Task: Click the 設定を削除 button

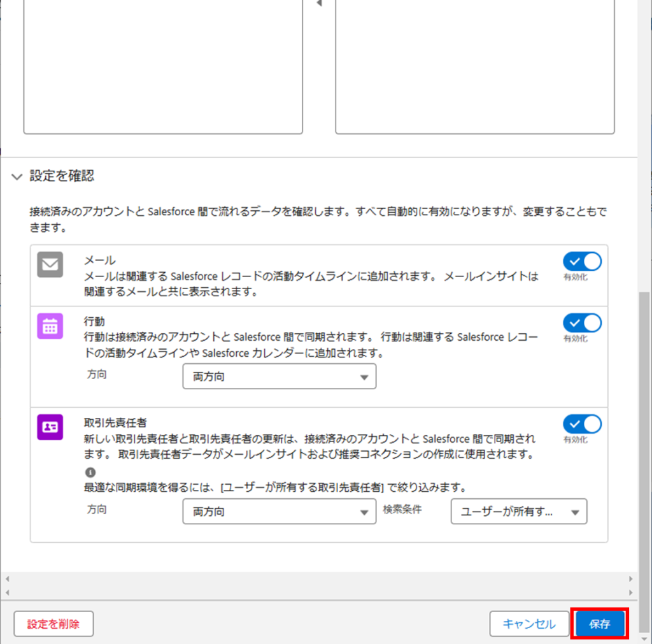Action: point(53,624)
